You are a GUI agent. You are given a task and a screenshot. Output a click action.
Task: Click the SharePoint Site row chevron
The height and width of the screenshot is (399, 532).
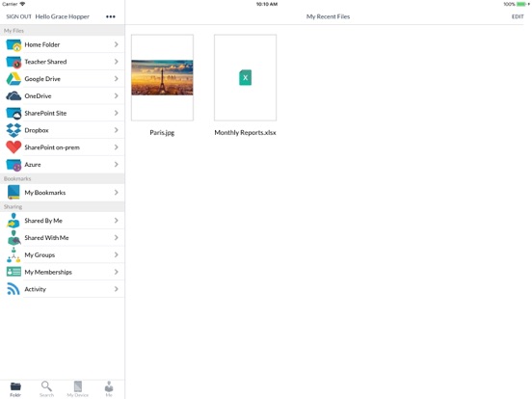(116, 113)
